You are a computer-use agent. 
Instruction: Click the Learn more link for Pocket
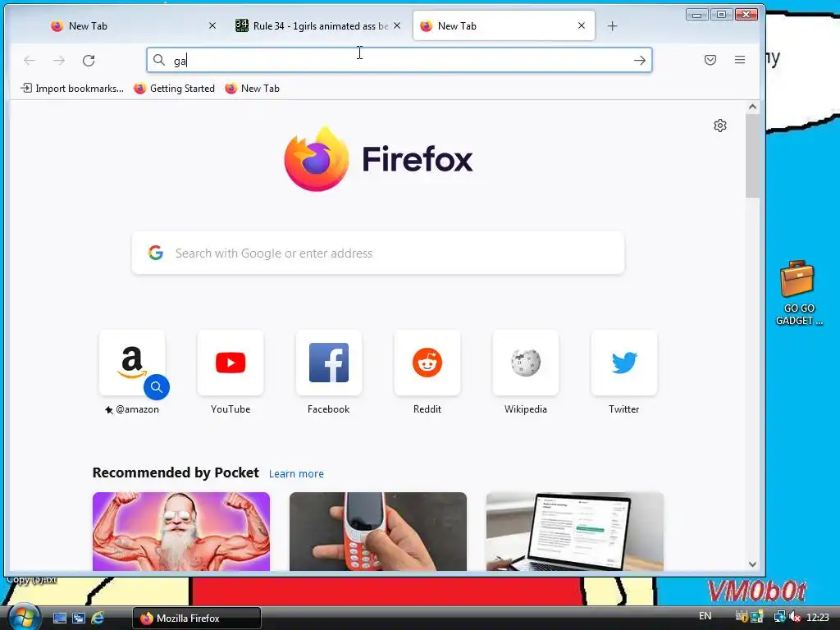pos(296,473)
